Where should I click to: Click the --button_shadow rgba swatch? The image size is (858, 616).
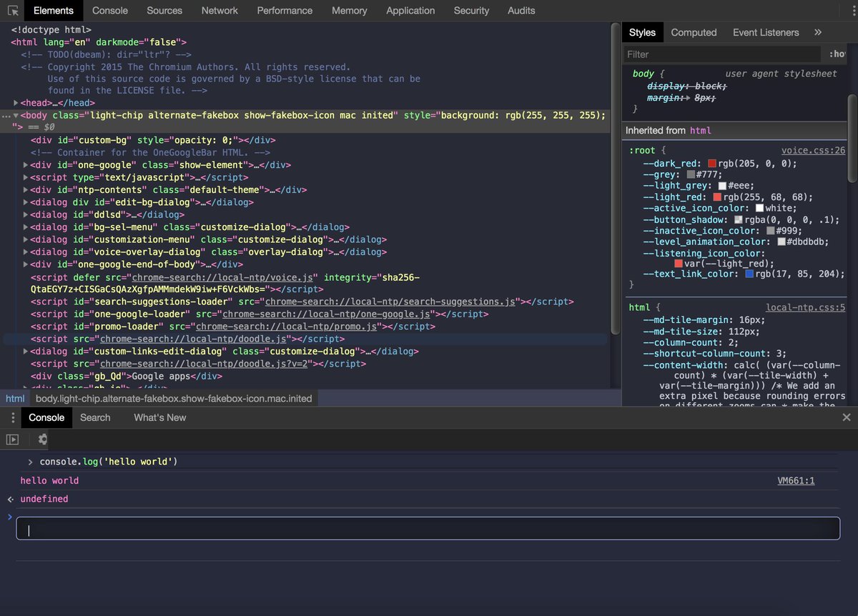pos(739,219)
